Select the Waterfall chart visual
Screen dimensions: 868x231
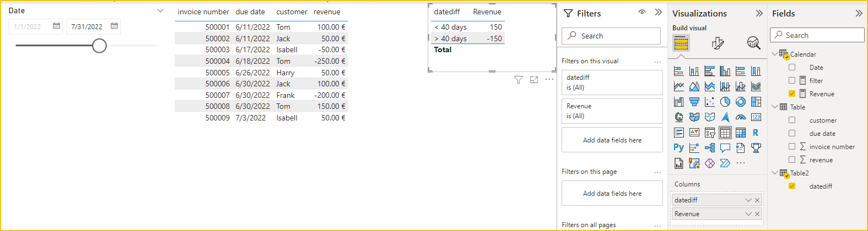point(679,102)
